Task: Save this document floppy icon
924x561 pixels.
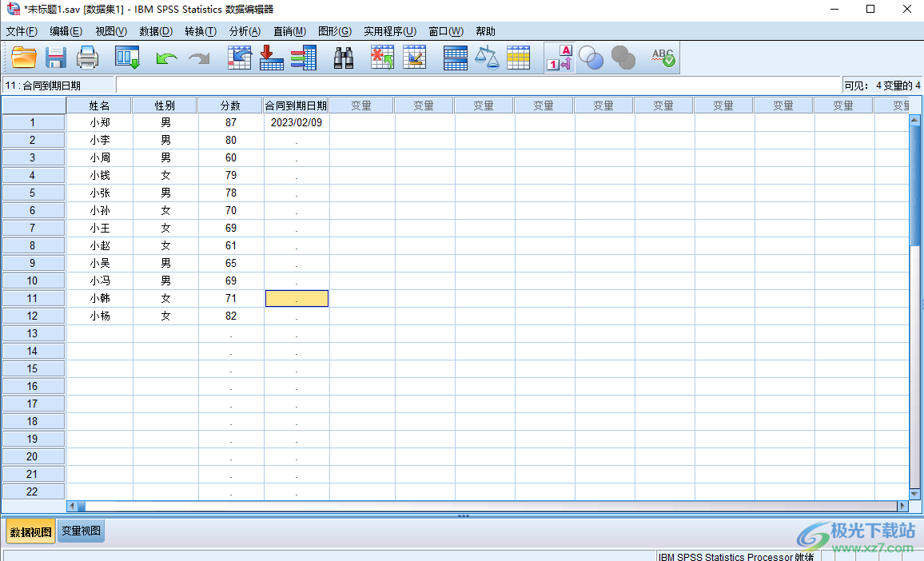Action: (x=56, y=58)
